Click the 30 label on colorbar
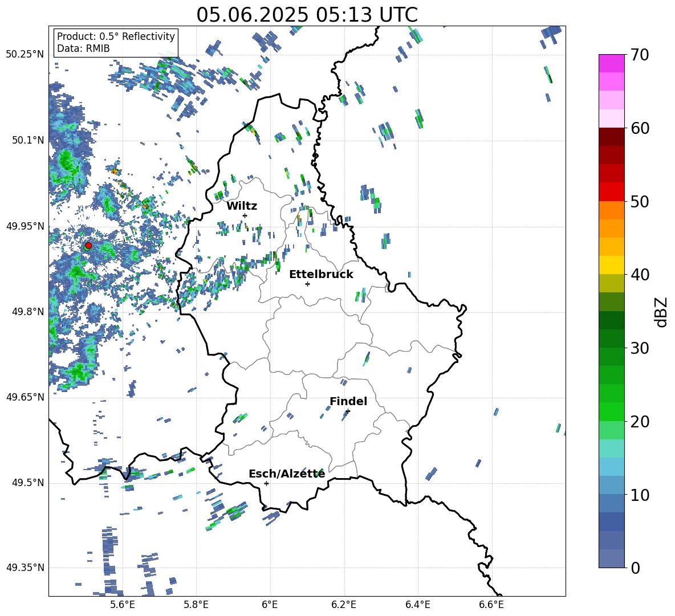Image resolution: width=675 pixels, height=616 pixels. point(640,348)
